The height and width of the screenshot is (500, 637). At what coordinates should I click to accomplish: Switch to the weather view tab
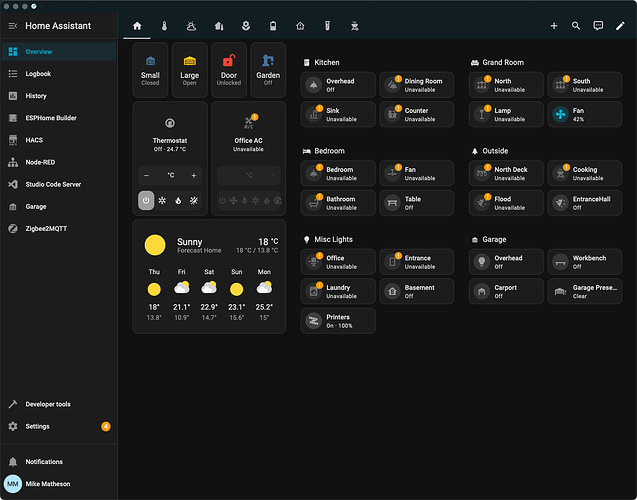191,26
